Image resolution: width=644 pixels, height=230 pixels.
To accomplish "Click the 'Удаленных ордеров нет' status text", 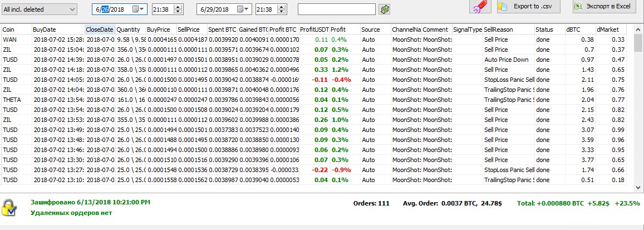I will (71, 213).
